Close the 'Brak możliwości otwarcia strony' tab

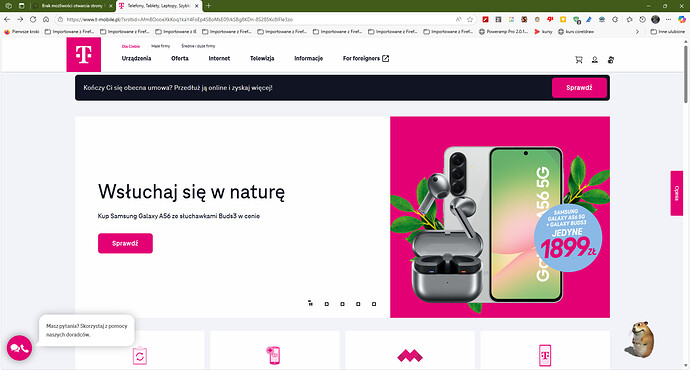coord(110,6)
